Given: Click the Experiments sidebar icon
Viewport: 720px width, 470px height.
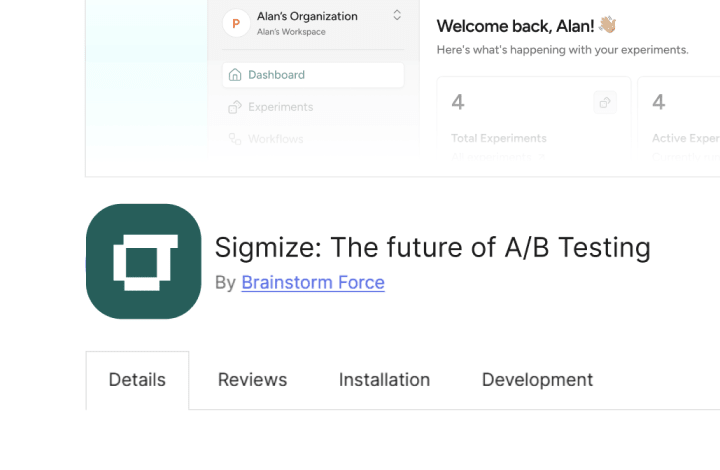Looking at the screenshot, I should pos(235,107).
